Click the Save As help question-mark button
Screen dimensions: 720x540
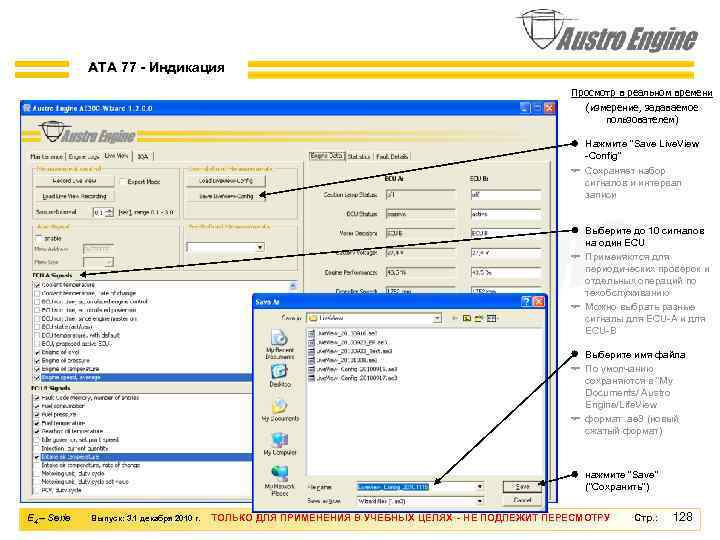526,302
